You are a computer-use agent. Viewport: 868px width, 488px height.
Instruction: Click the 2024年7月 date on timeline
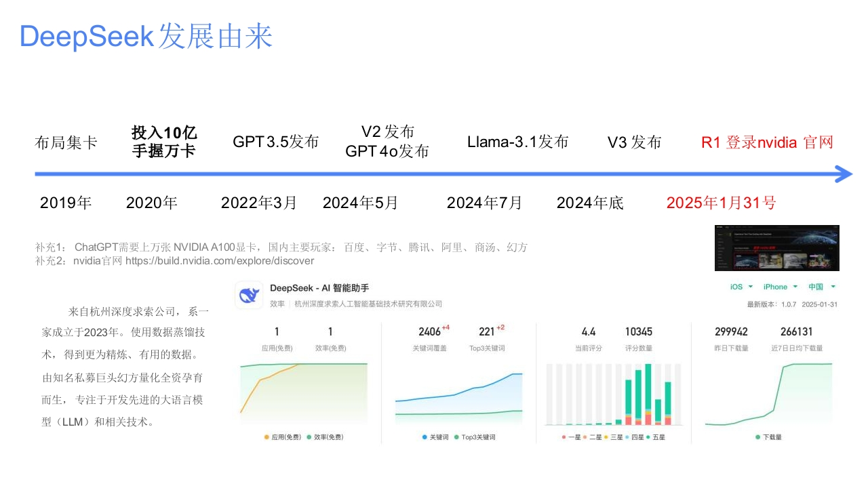[484, 203]
